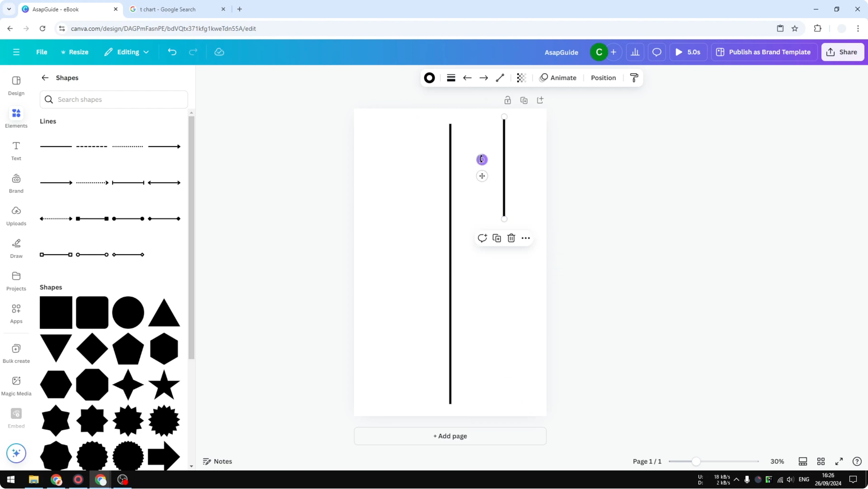Open the Apps panel
868x489 pixels.
[x=16, y=314]
